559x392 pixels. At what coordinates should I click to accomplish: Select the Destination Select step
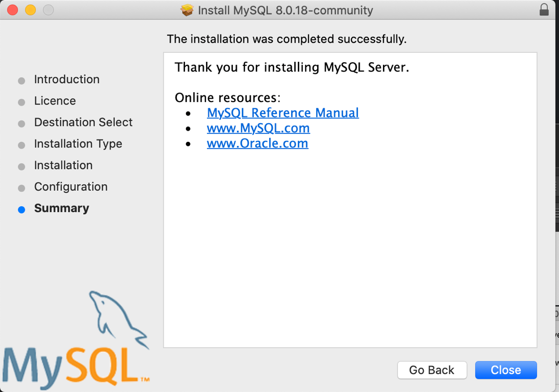click(x=83, y=122)
